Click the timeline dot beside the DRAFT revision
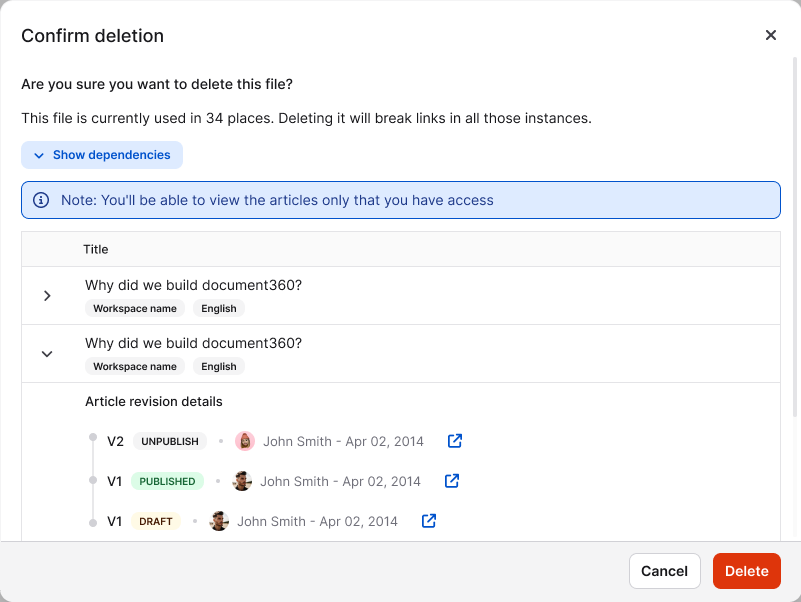Screen dimensions: 801x602 (x=93, y=523)
